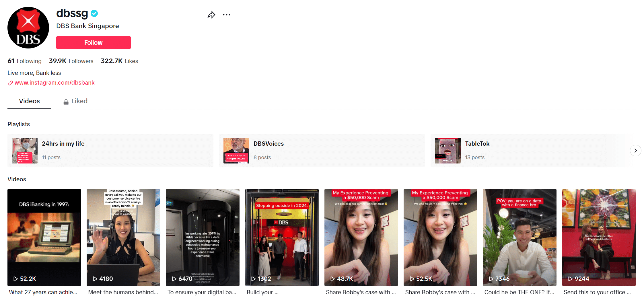Click the play icon showing 6470 views
Screen dimensions: 644x296
click(x=174, y=279)
